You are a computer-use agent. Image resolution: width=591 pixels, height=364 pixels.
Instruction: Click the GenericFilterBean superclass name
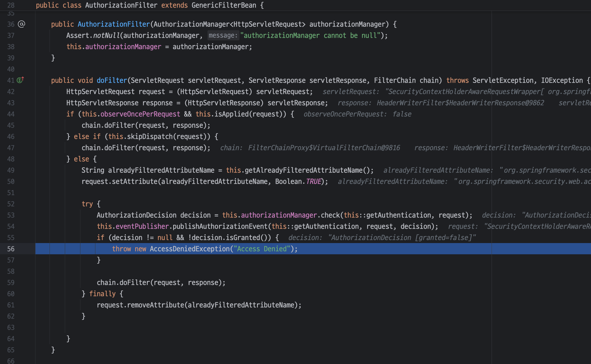tap(224, 5)
